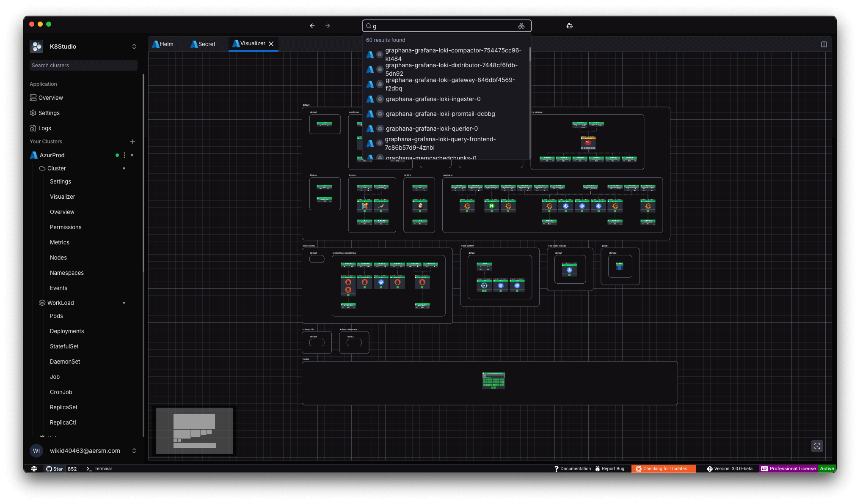Viewport: 860px width, 504px height.
Task: Select graphana-grafana-loki-querier-0 result
Action: 447,129
